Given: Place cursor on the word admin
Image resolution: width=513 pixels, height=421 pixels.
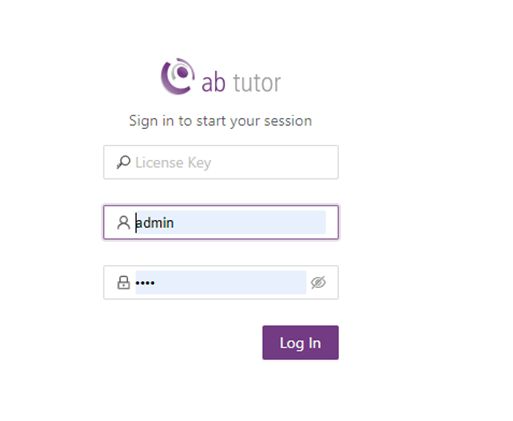Looking at the screenshot, I should click(x=155, y=223).
